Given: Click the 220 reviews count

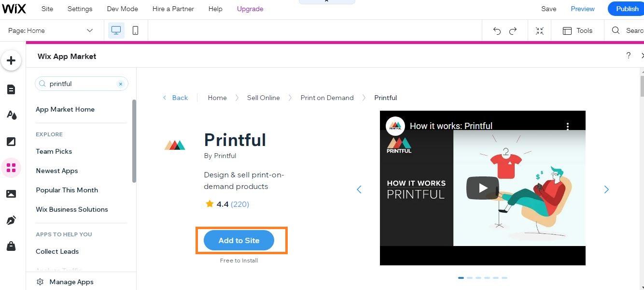Looking at the screenshot, I should 240,204.
